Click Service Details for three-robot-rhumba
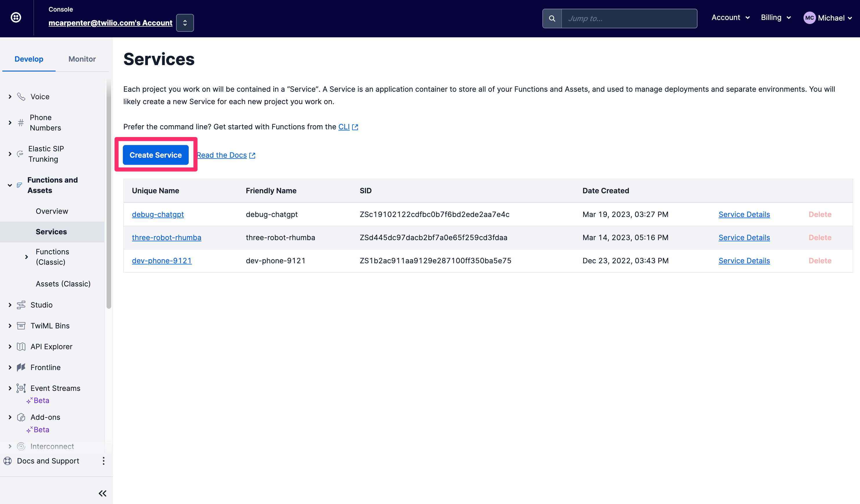This screenshot has height=504, width=860. pos(744,237)
